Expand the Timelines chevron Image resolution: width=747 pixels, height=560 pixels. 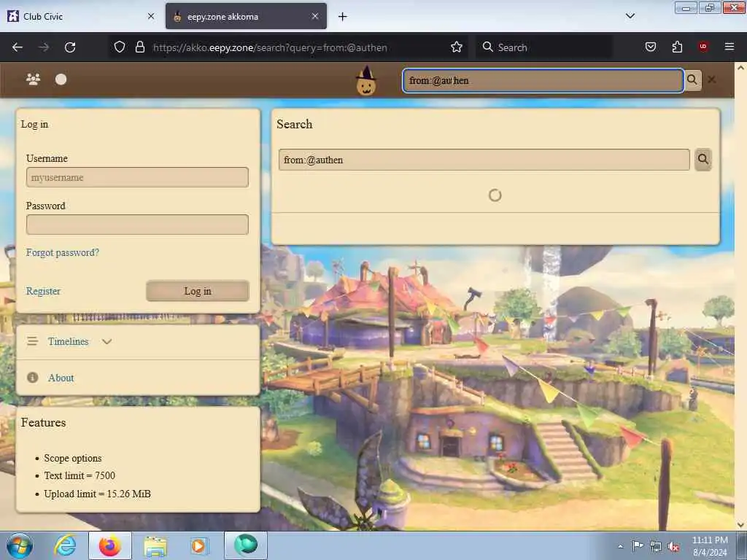pos(107,341)
